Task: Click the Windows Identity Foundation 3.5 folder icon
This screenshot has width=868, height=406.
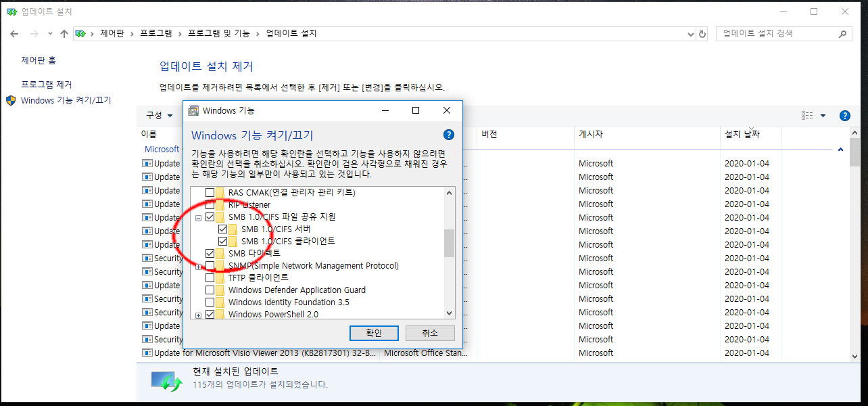Action: pyautogui.click(x=220, y=302)
